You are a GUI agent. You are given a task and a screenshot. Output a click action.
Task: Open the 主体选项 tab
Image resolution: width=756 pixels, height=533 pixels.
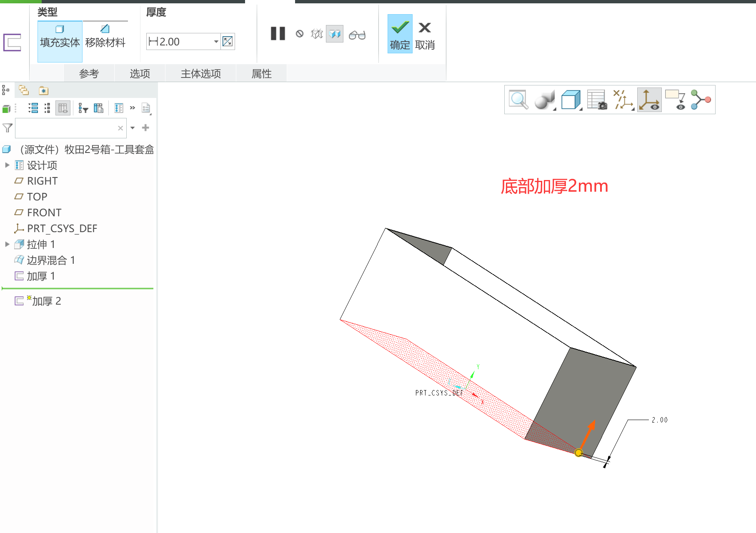tap(201, 74)
